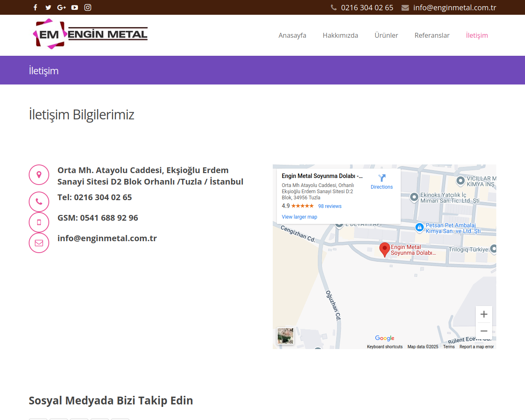The height and width of the screenshot is (420, 525).
Task: Open Keyboard shortcuts on the map
Action: pos(385,347)
